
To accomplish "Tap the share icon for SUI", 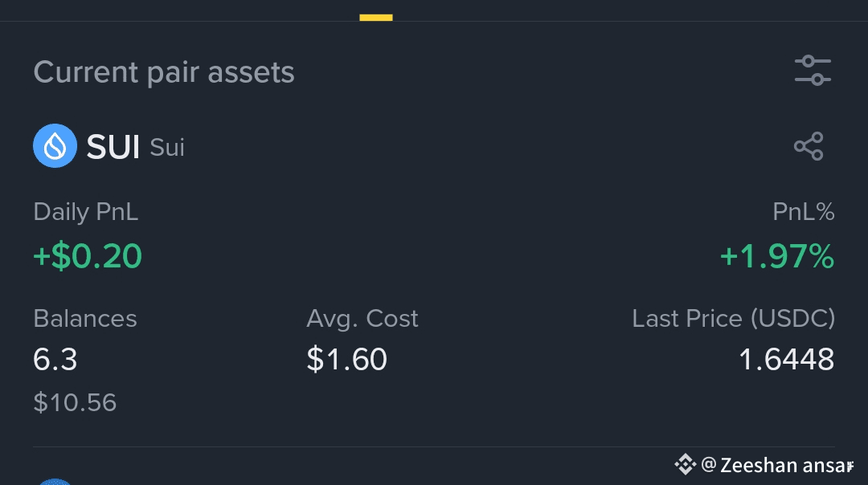I will [809, 146].
